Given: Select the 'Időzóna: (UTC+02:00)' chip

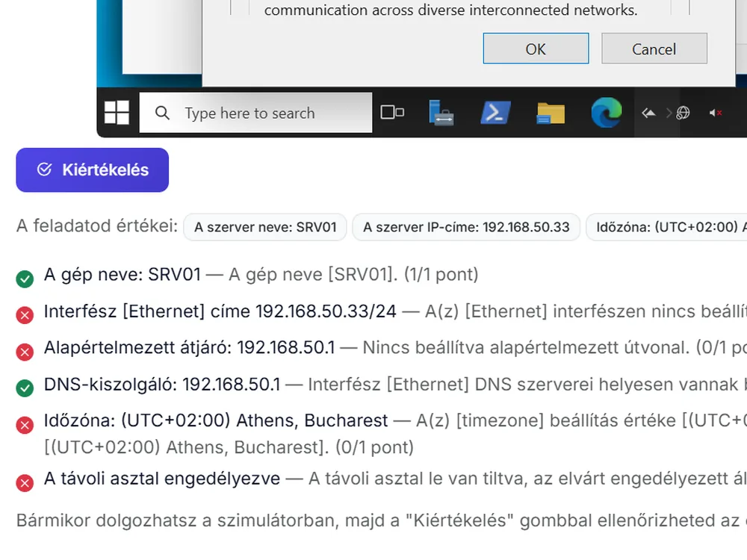Looking at the screenshot, I should (667, 227).
